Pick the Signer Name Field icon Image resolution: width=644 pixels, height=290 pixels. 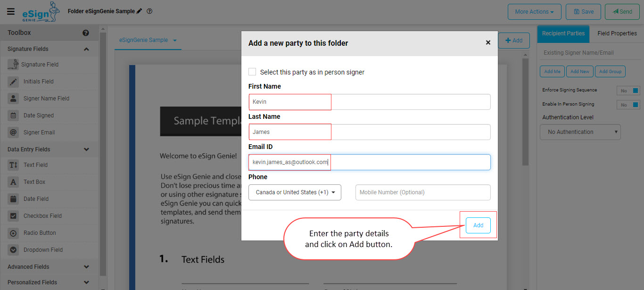14,99
